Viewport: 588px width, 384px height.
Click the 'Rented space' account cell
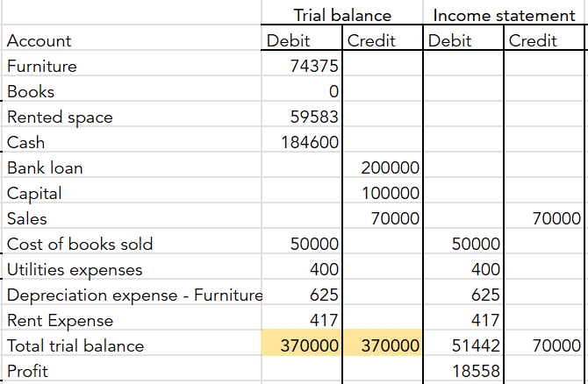tap(132, 114)
